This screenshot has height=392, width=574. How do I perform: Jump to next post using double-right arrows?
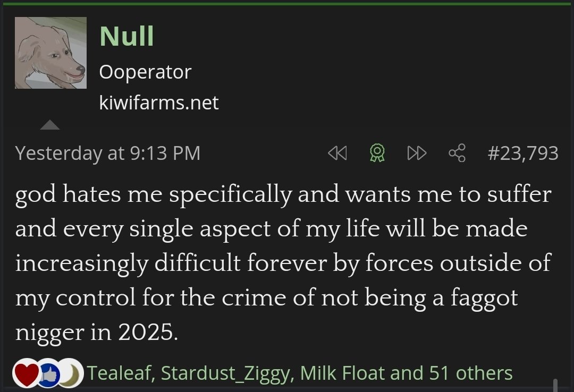point(417,154)
